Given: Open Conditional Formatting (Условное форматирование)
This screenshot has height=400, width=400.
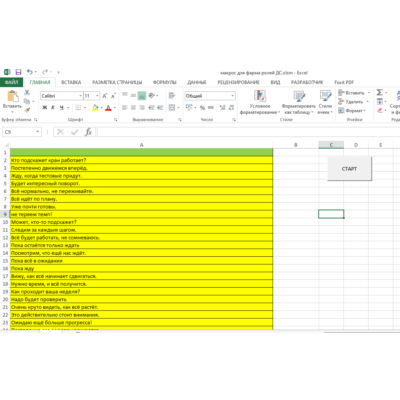Looking at the screenshot, I should 260,103.
